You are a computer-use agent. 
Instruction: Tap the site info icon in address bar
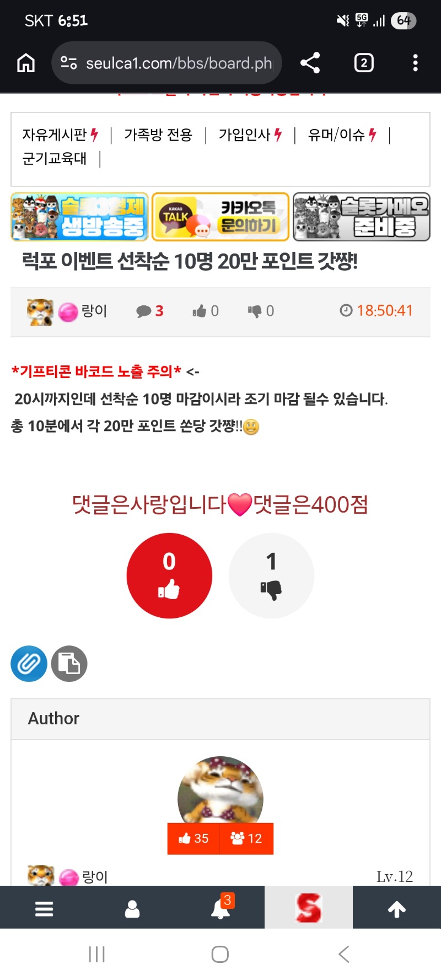pos(69,63)
